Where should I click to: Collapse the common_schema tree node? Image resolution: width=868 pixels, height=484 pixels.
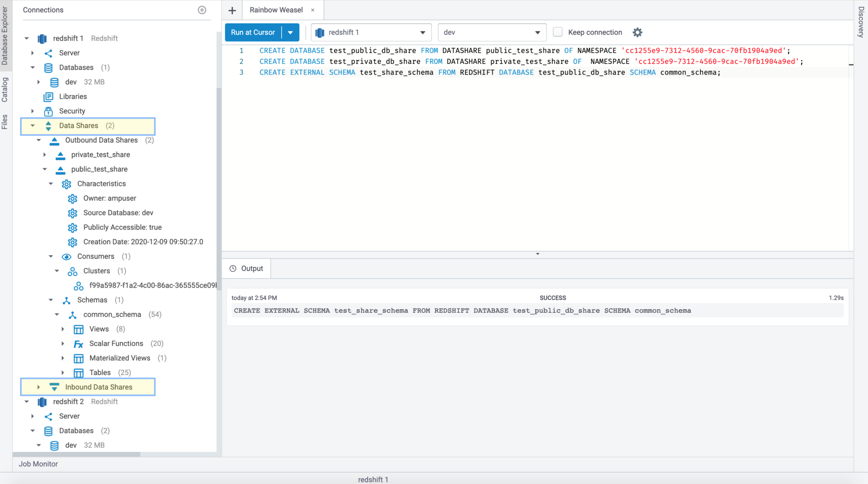pyautogui.click(x=57, y=314)
